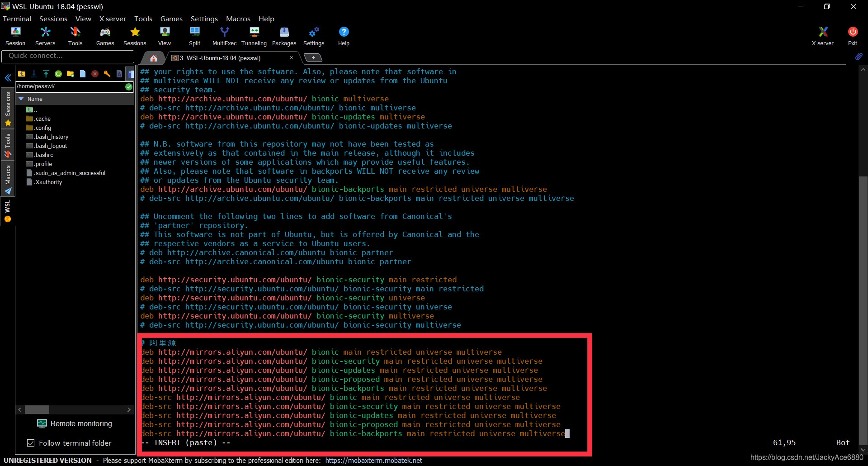Click the red delete files icon
Screen dimensions: 868x466
click(x=95, y=74)
